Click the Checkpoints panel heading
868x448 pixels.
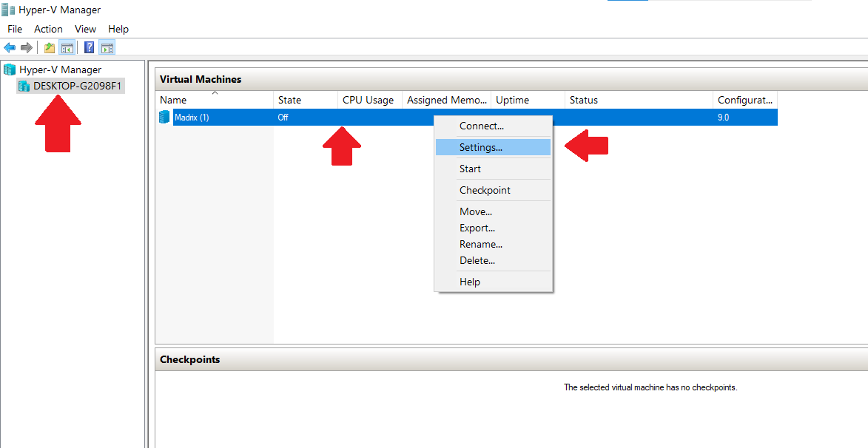(190, 359)
